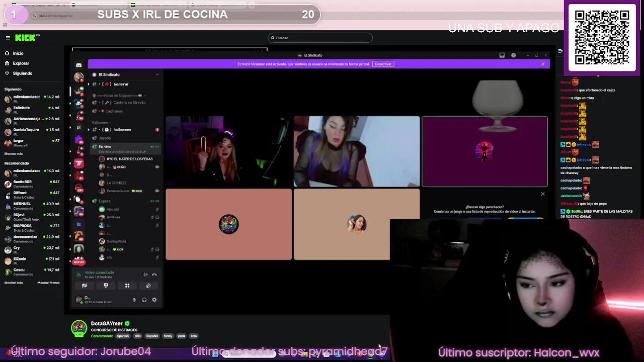Open RDjavi recommended channel
The height and width of the screenshot is (362, 644).
tap(32, 217)
